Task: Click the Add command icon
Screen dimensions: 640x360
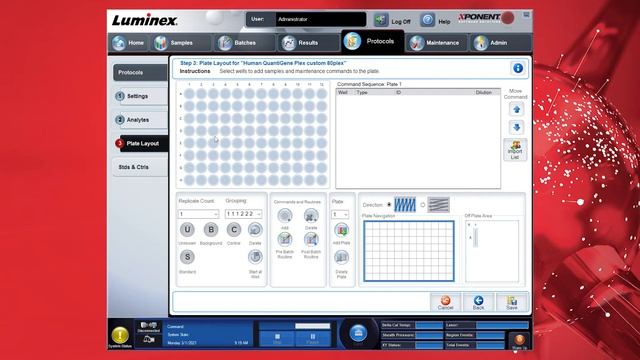Action: 284,216
